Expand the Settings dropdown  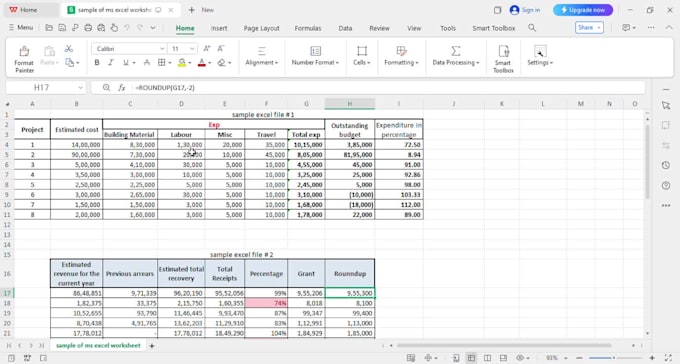click(540, 63)
